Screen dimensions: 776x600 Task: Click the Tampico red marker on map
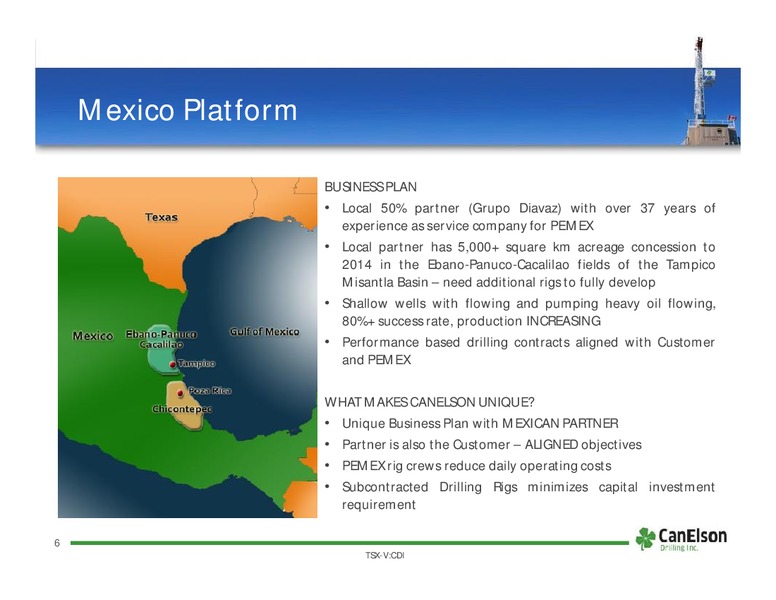pos(172,364)
